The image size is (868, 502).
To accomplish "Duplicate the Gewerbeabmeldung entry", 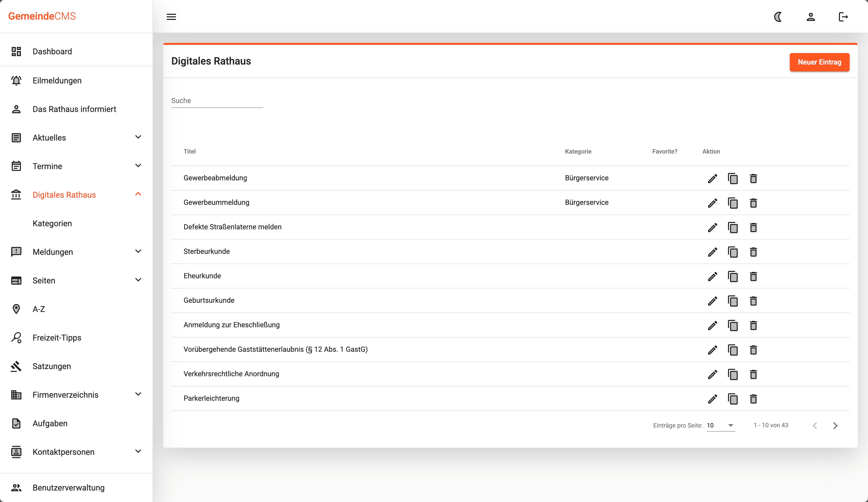I will click(733, 179).
